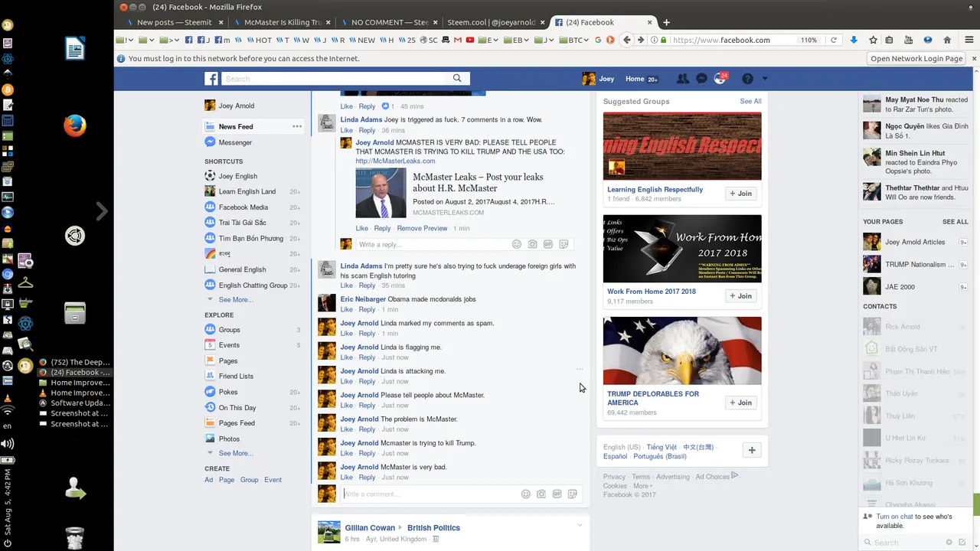Image resolution: width=980 pixels, height=551 pixels.
Task: Open the Trash icon on desktop
Action: tap(74, 537)
